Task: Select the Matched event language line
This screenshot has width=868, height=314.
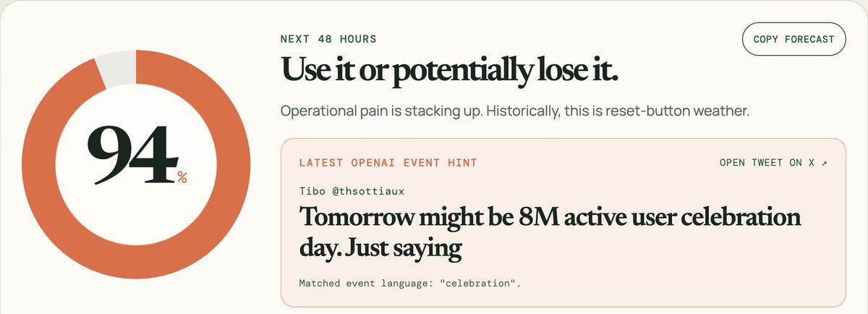Action: (x=409, y=283)
